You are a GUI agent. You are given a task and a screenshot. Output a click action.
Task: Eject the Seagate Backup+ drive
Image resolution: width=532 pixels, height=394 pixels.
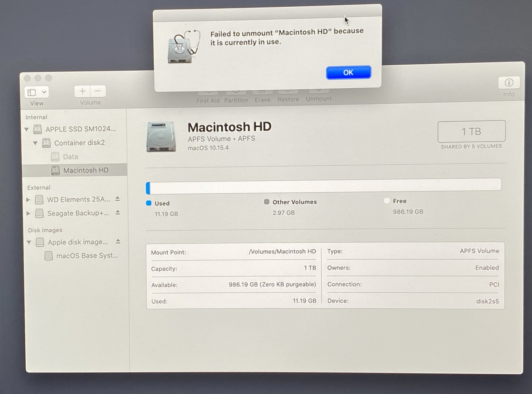[x=118, y=213]
